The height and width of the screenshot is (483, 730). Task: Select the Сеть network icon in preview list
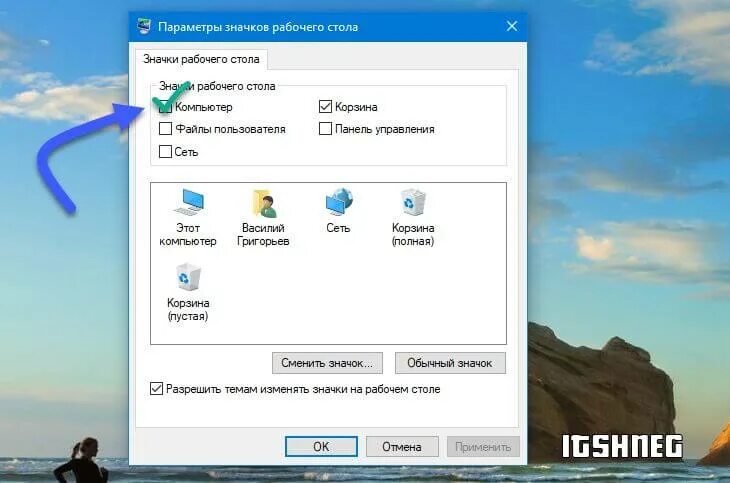[338, 211]
